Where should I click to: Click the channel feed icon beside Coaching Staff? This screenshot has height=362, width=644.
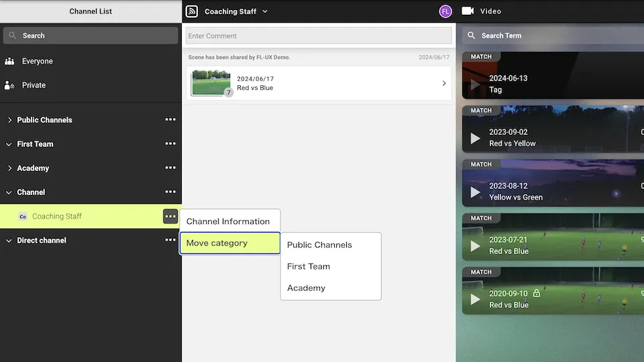pyautogui.click(x=192, y=11)
